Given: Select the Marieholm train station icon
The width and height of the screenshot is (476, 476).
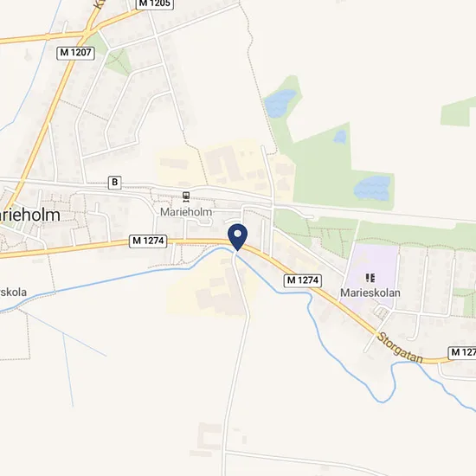Looking at the screenshot, I should tap(186, 196).
